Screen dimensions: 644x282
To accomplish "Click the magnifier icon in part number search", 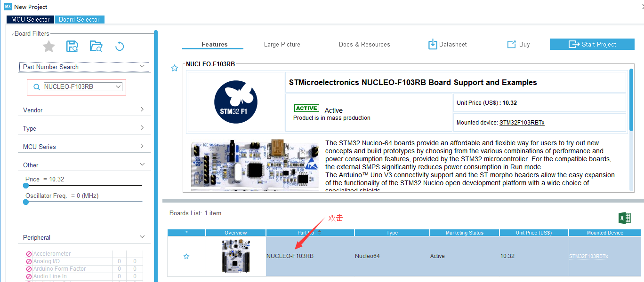I will [37, 87].
